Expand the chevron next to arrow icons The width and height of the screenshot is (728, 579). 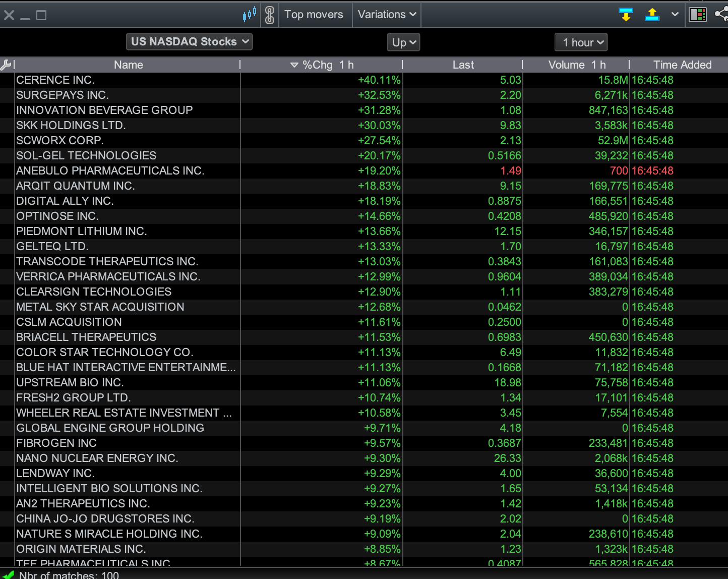(675, 15)
